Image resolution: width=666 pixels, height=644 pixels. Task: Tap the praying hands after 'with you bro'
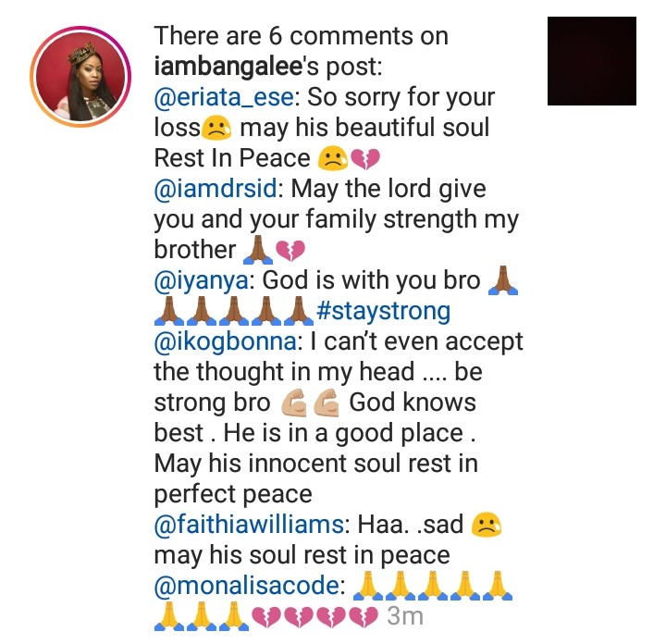pos(503,280)
